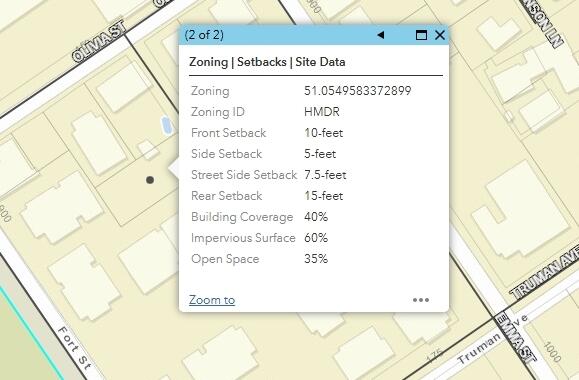579x380 pixels.
Task: Click the Emma St street label
Action: (x=515, y=339)
